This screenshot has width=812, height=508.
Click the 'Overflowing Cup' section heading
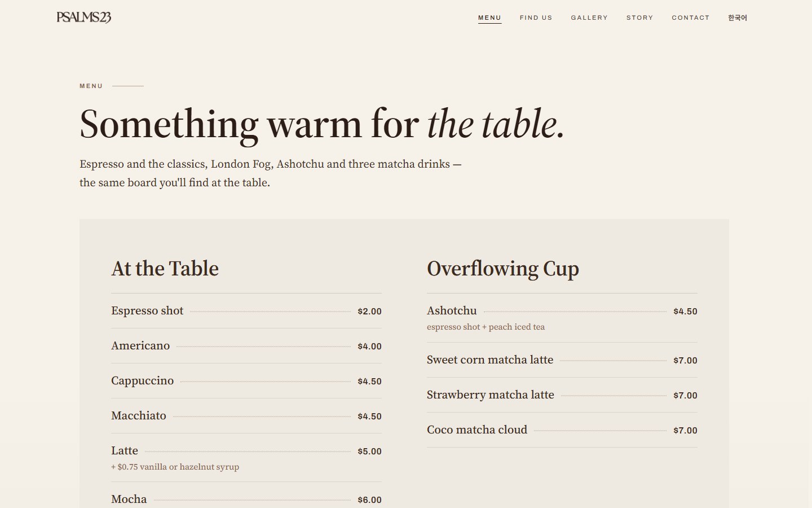click(x=503, y=269)
